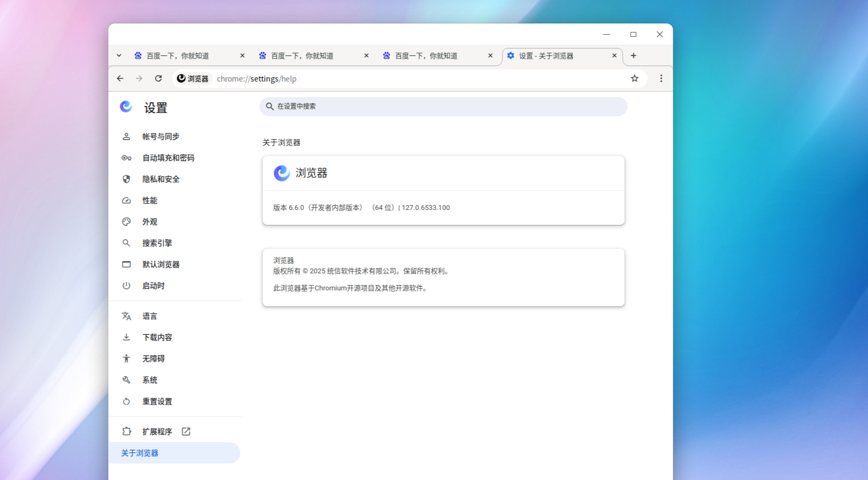
Task: Open a new tab with the plus button
Action: click(x=633, y=55)
